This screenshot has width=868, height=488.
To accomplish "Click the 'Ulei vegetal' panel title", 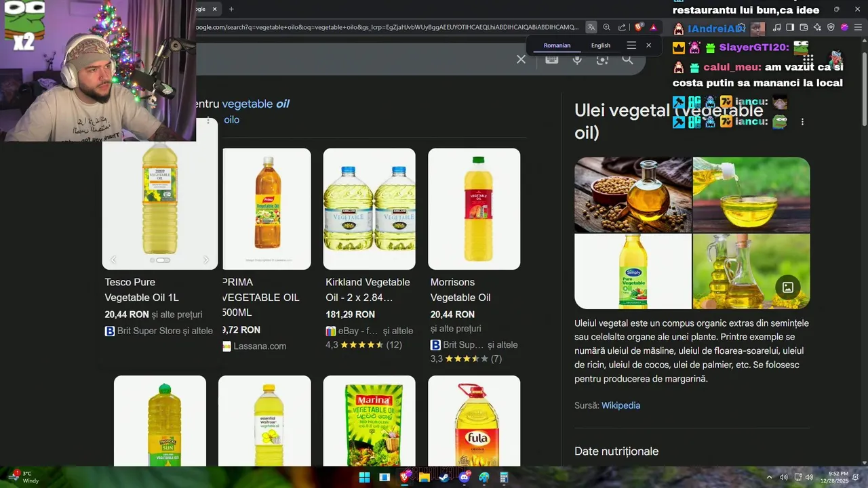I will coord(669,121).
